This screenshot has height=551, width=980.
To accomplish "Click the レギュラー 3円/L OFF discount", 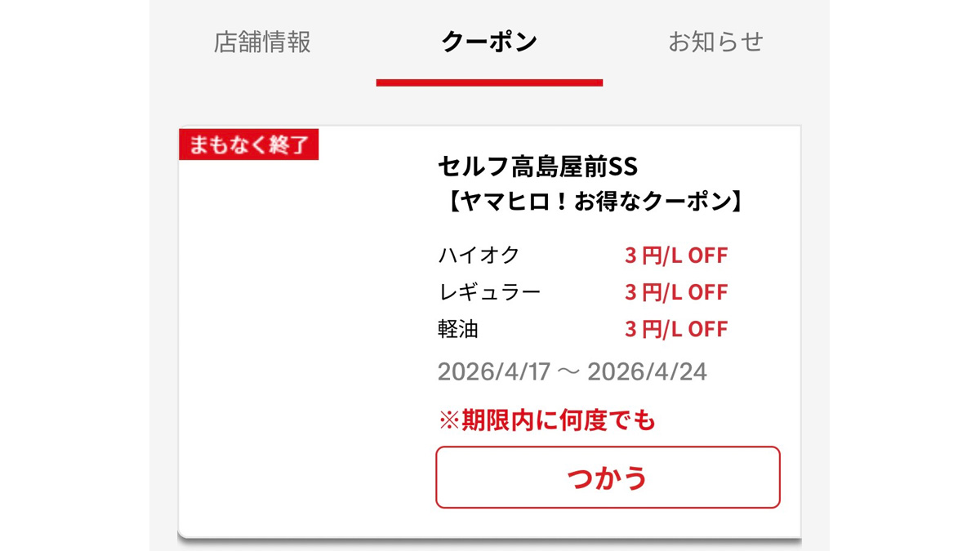I will tap(675, 292).
